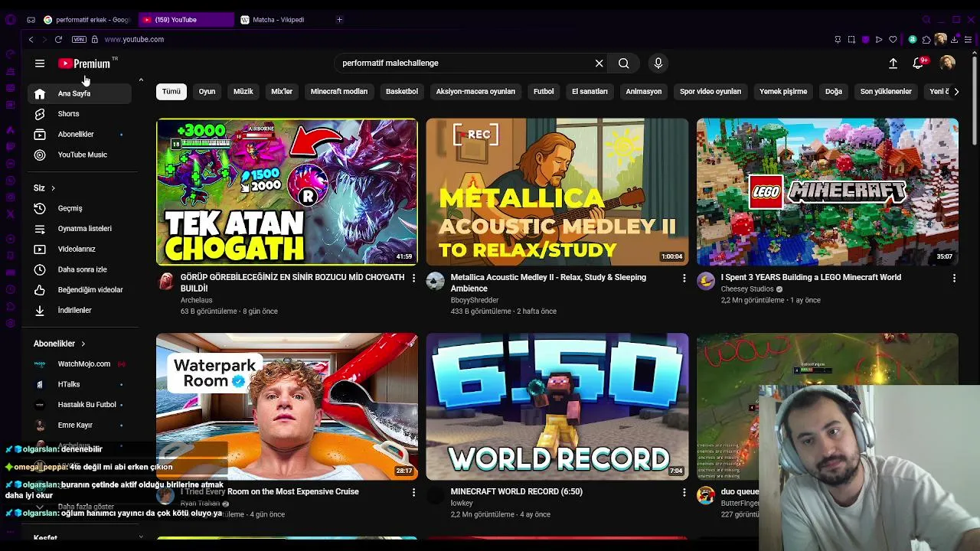The height and width of the screenshot is (551, 980).
Task: Open Shorts in sidebar
Action: [x=80, y=114]
